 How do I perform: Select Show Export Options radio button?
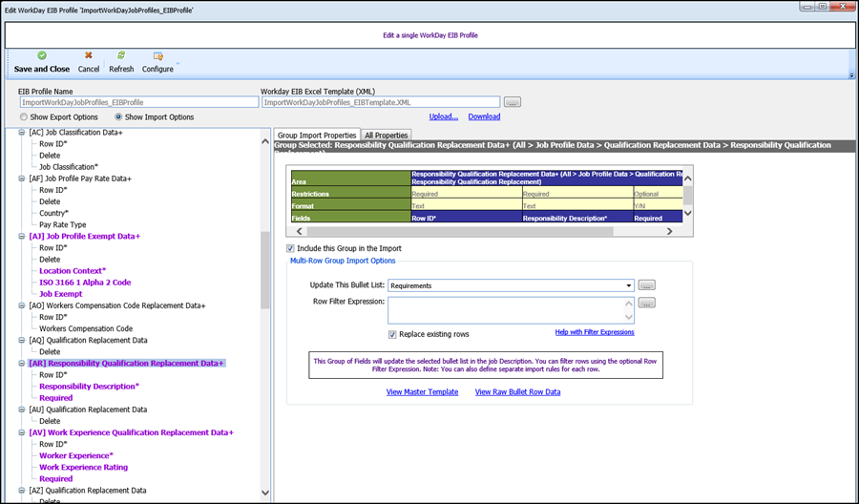(24, 117)
